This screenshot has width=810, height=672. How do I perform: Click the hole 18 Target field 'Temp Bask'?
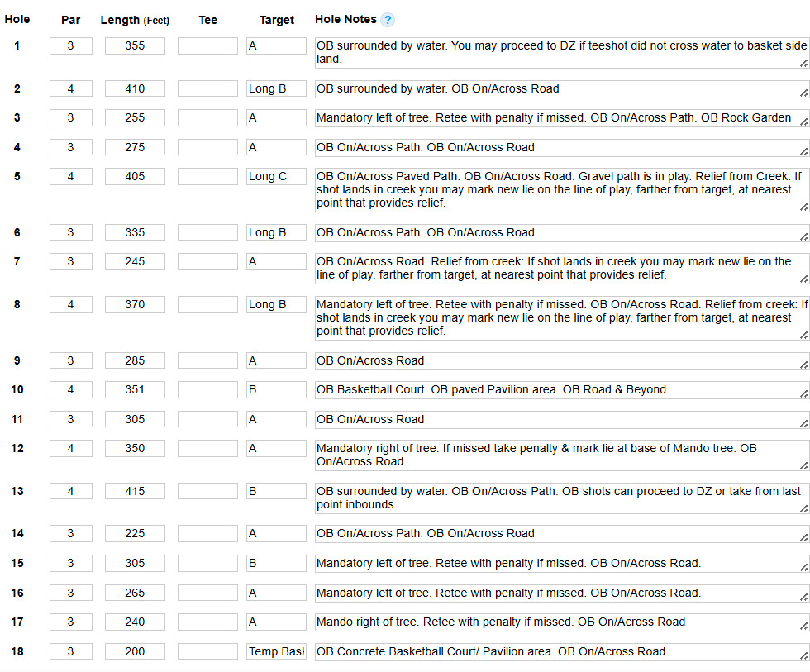click(x=276, y=651)
